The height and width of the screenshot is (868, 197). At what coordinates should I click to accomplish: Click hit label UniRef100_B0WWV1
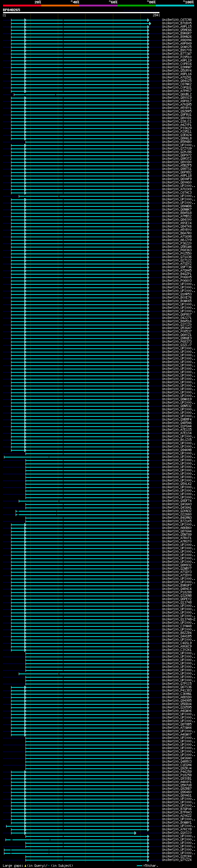177,822
